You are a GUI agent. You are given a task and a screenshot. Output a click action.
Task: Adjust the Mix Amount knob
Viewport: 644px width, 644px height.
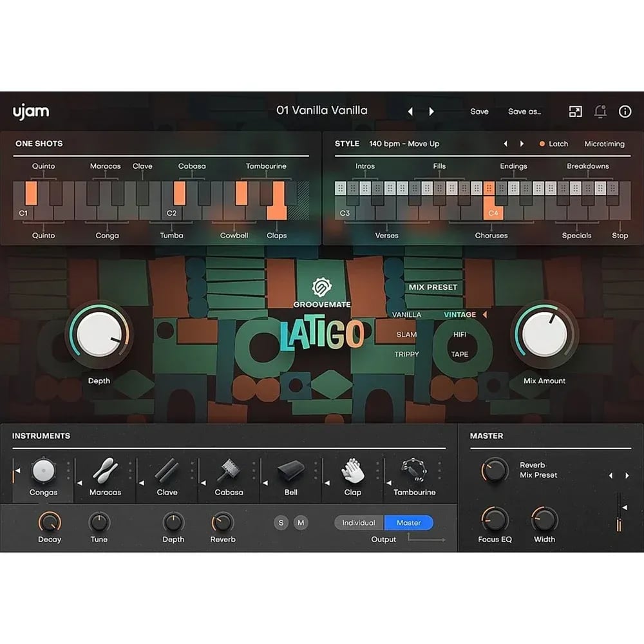544,334
